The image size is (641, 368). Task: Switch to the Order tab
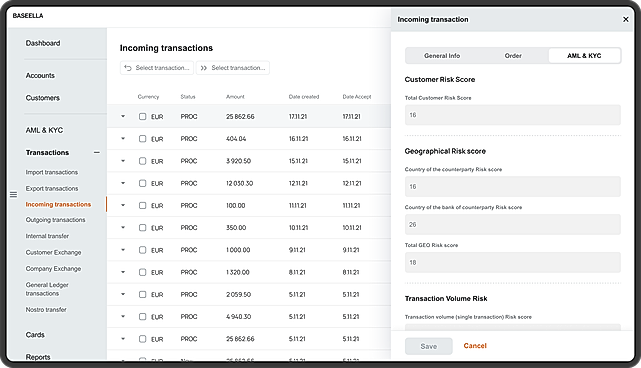point(513,56)
